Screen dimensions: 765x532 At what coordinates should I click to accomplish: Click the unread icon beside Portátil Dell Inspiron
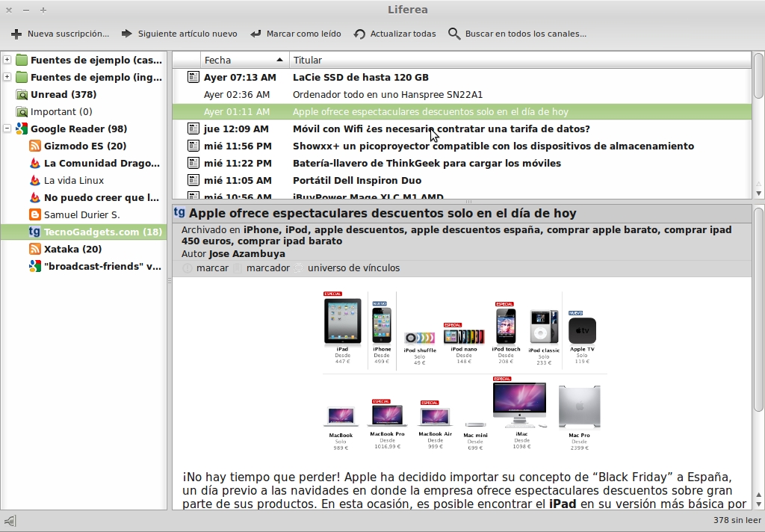193,180
